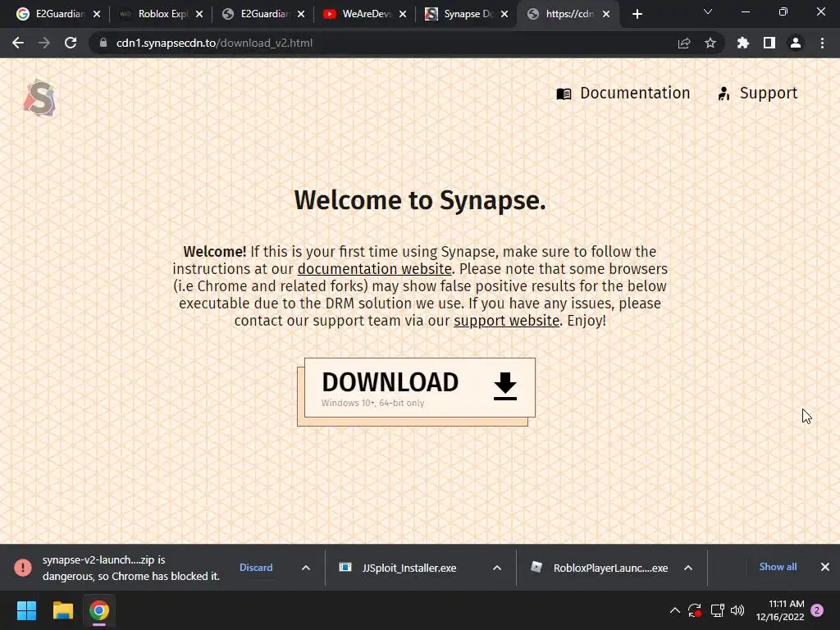Open the Documentation book icon
Screen dimensions: 840x630
point(564,94)
